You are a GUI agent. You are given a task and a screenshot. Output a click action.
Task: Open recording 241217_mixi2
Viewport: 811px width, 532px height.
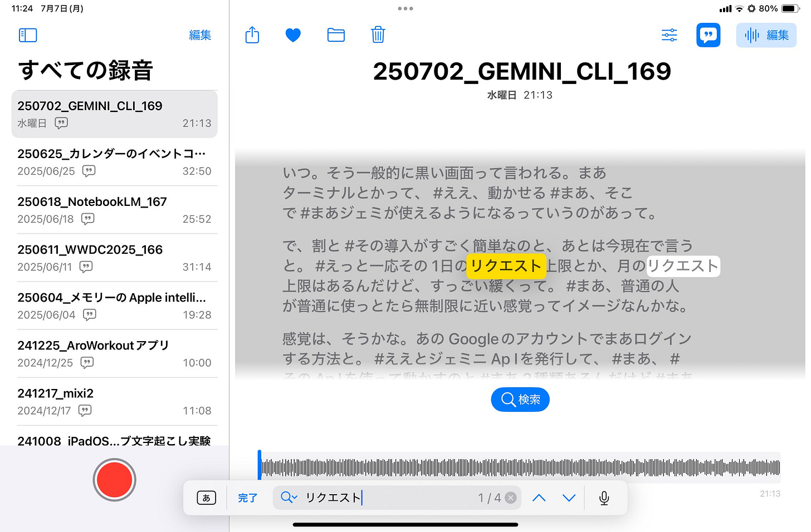(114, 401)
